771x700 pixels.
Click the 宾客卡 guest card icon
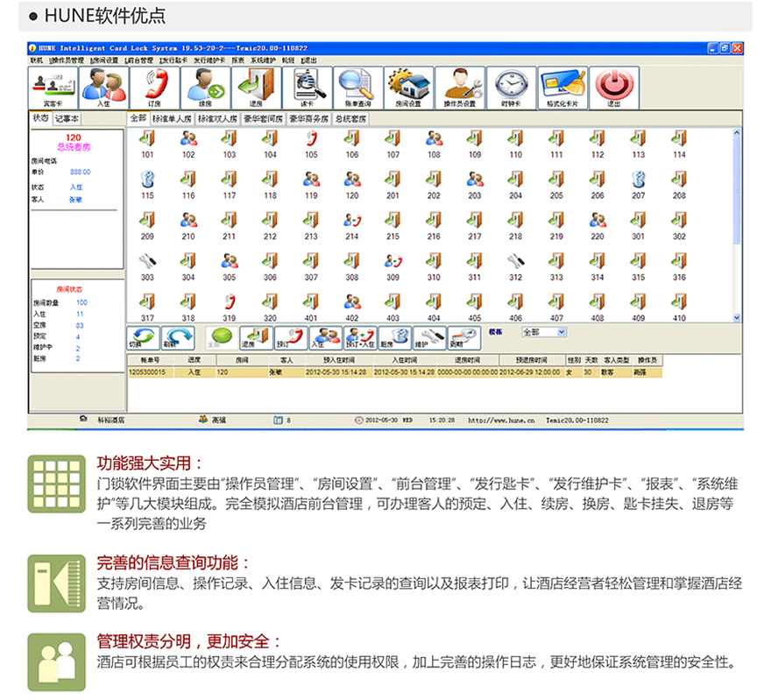(x=53, y=88)
